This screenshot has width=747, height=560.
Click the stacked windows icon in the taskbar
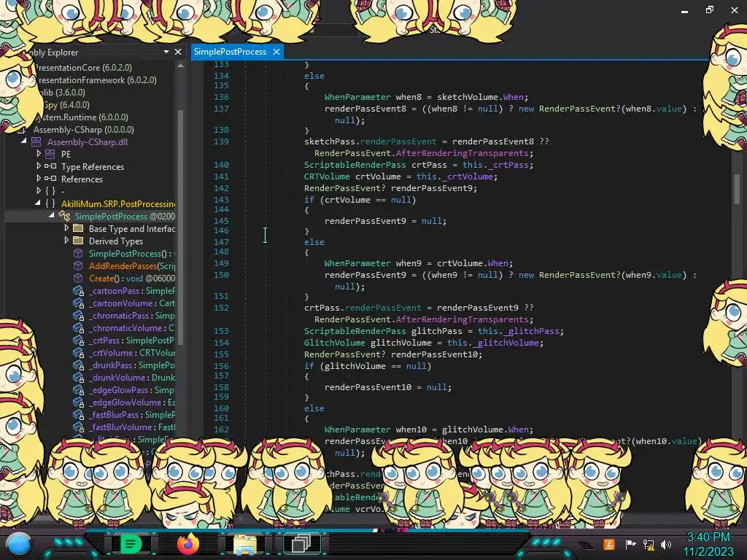click(x=301, y=543)
